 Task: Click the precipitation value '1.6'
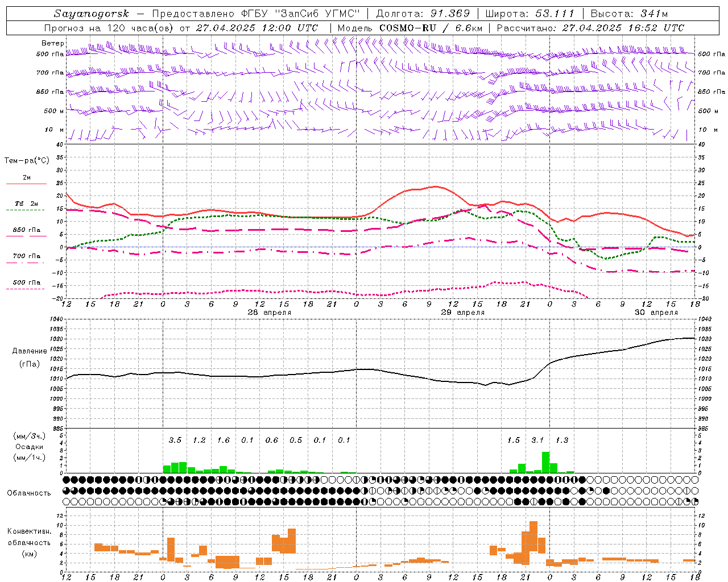click(224, 440)
